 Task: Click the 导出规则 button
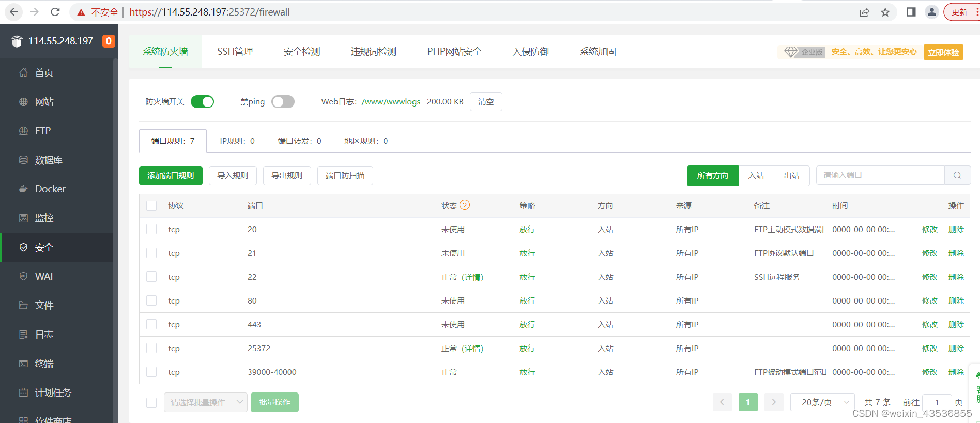pos(287,176)
